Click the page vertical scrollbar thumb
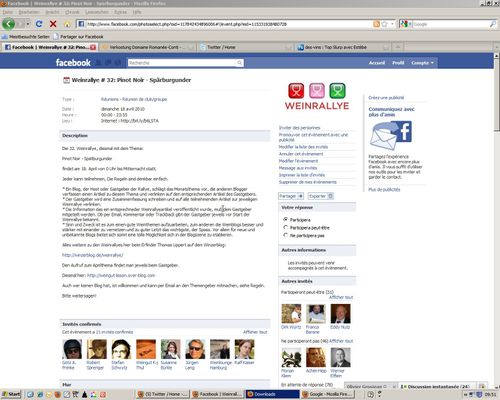Screen dimensions: 500x400 (x=496, y=95)
